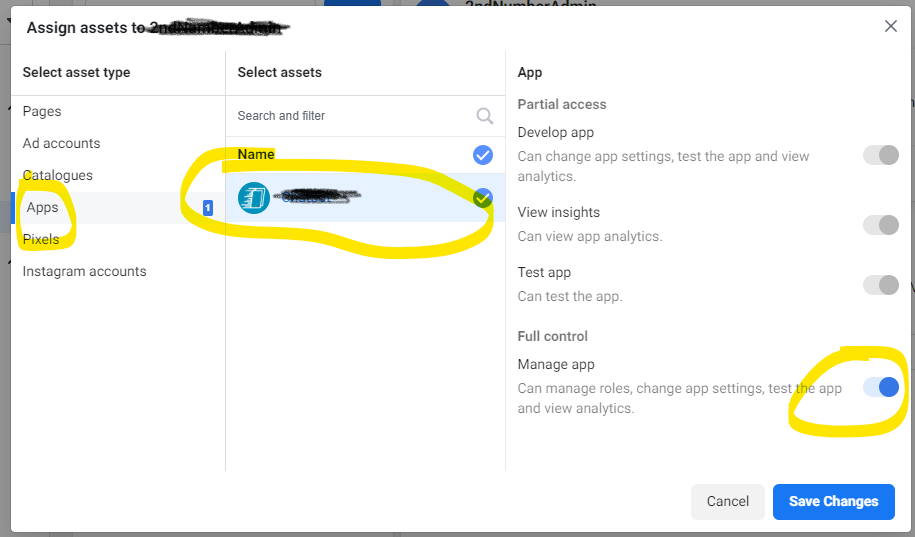Image resolution: width=915 pixels, height=537 pixels.
Task: Select Instagram accounts asset type
Action: 84,271
